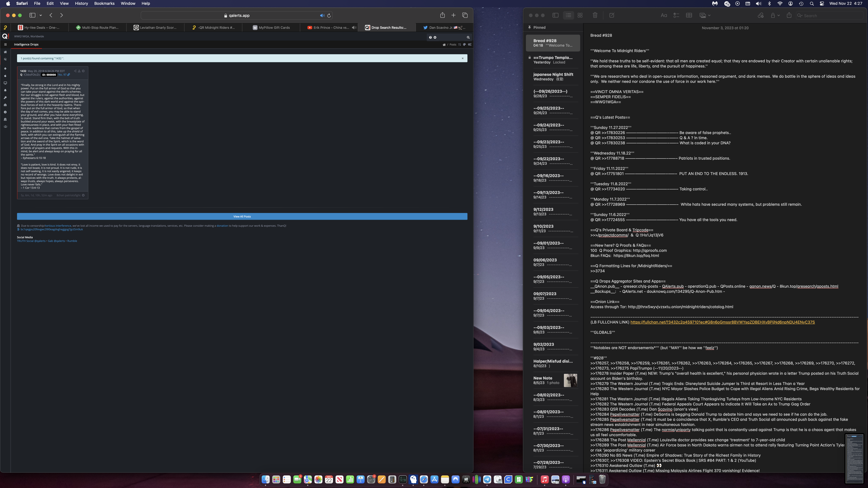Insert a table in Notes
This screenshot has height=488, width=868.
tap(689, 16)
